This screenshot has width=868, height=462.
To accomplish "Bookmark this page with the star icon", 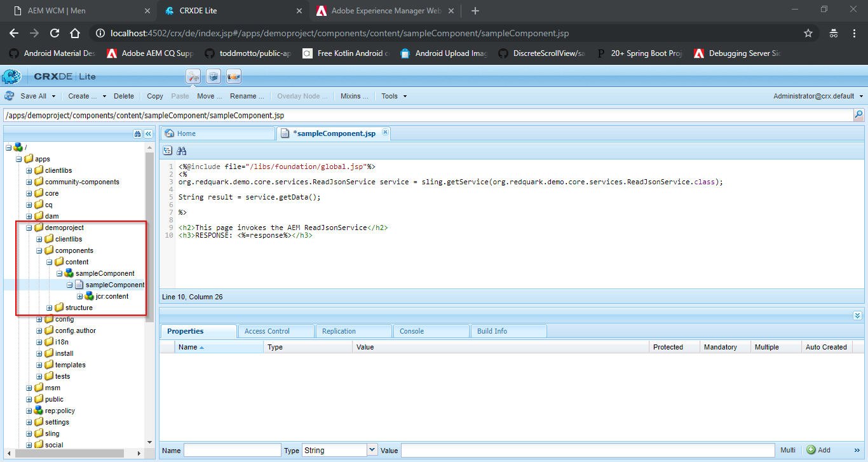I will (x=808, y=33).
